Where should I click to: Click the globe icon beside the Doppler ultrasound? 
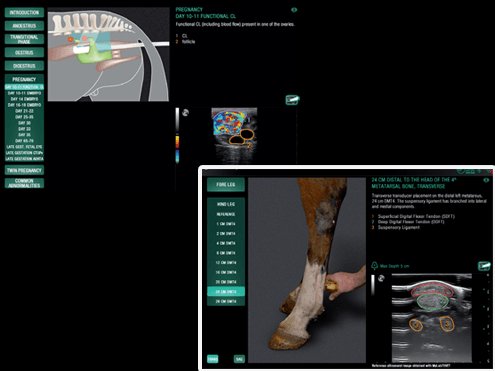(185, 113)
